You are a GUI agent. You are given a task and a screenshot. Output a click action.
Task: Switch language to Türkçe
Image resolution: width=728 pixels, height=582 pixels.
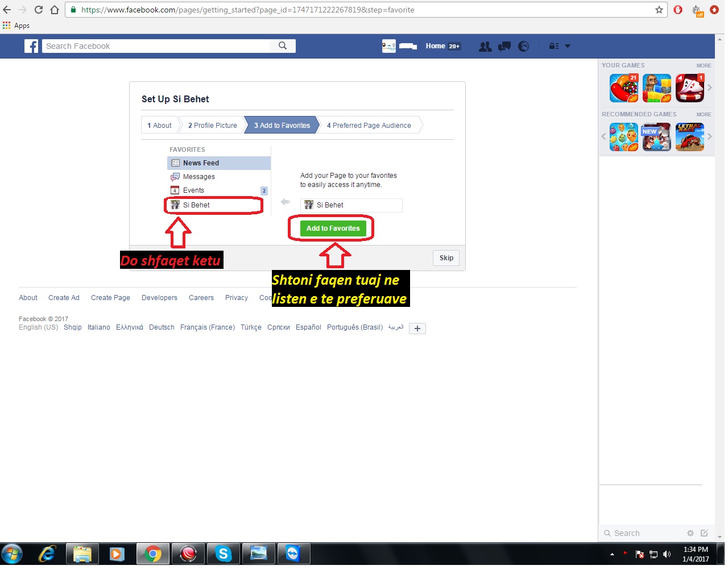click(251, 327)
